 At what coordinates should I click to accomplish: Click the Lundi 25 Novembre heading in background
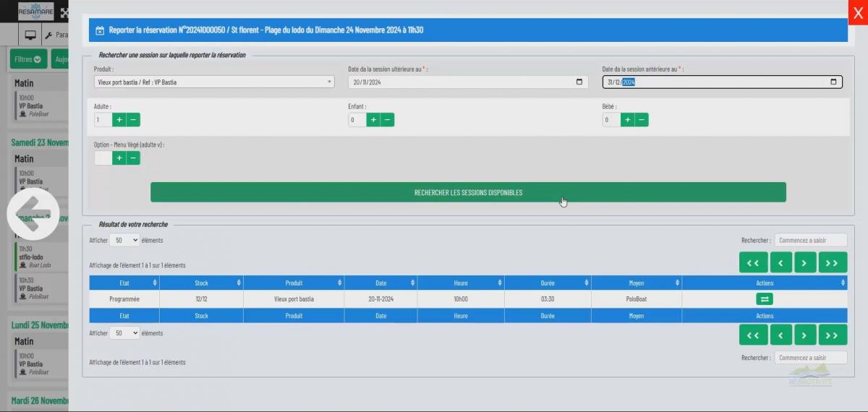[x=40, y=325]
